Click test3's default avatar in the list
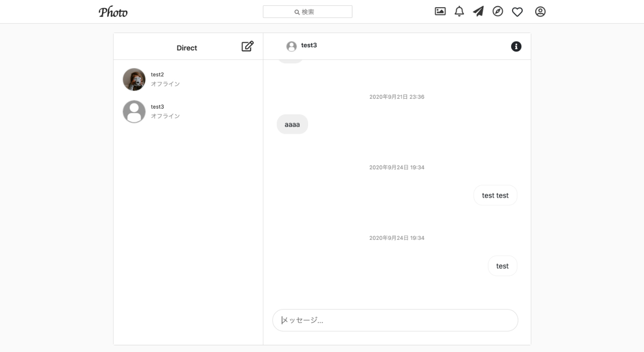The height and width of the screenshot is (352, 644). 134,112
